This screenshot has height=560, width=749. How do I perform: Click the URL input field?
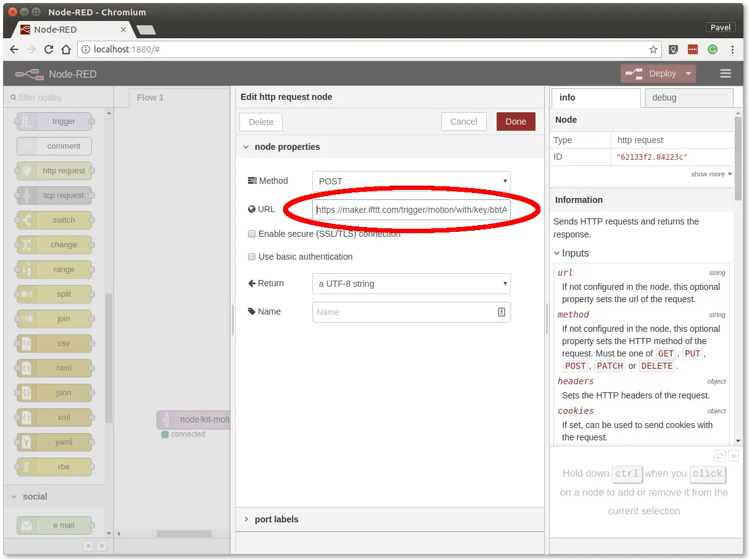[x=412, y=210]
